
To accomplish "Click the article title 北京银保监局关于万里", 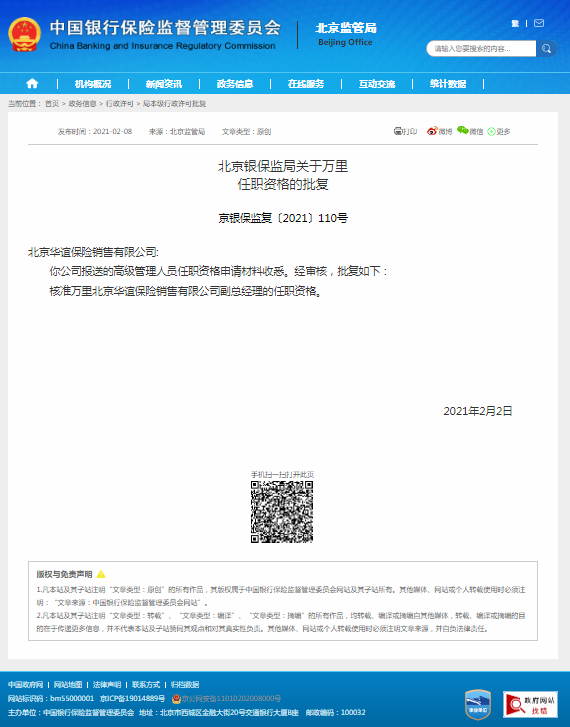I will tap(283, 166).
